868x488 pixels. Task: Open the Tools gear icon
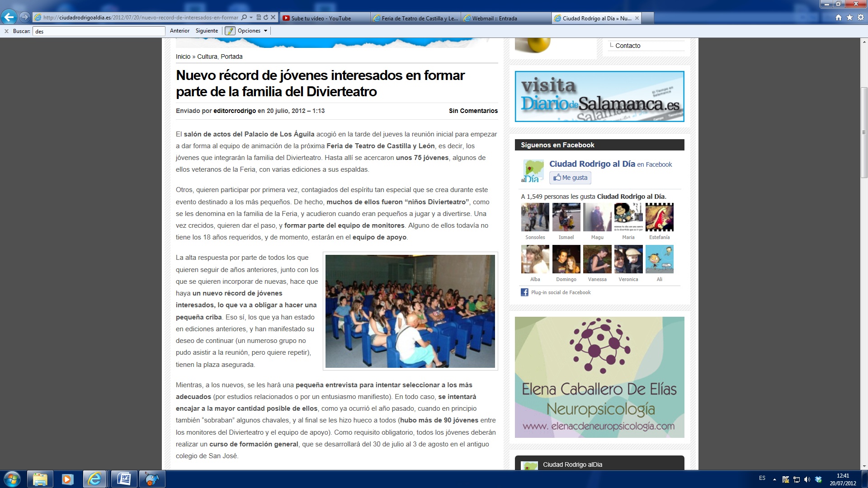point(860,18)
